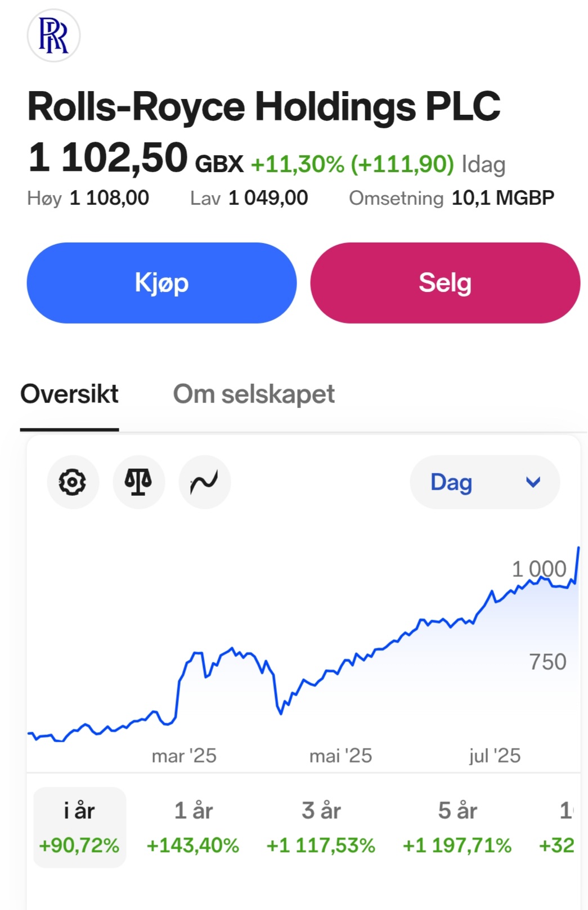Open chart settings gear icon
Image resolution: width=588 pixels, height=910 pixels.
(x=73, y=482)
